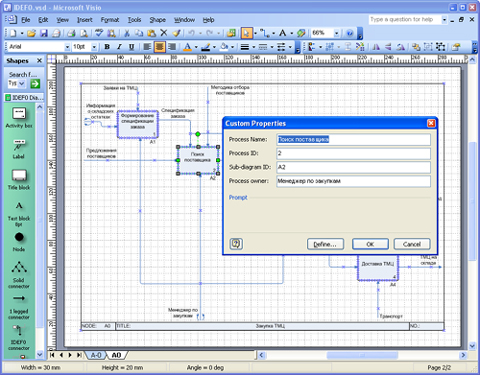Screen dimensions: 480x375
Task: Toggle center text alignment
Action: point(160,47)
